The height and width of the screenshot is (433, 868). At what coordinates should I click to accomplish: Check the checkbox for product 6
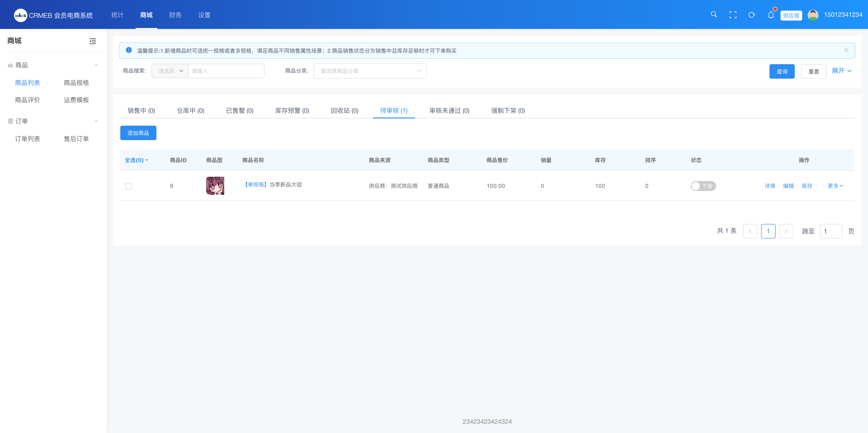tap(128, 186)
